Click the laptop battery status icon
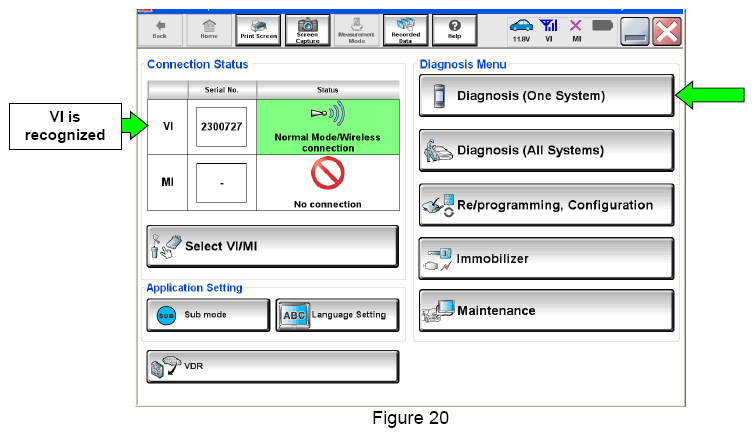The width and height of the screenshot is (754, 437). pyautogui.click(x=603, y=25)
